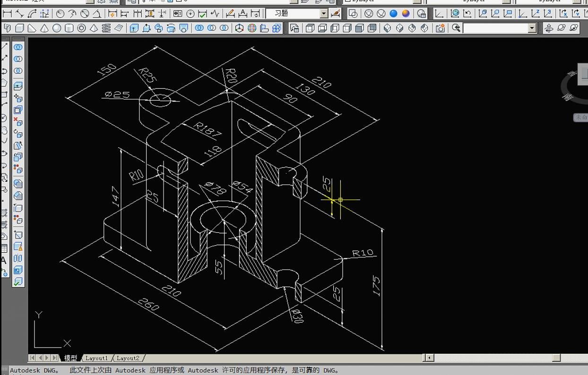Open Dimension Style manager brush icon
The image size is (588, 375).
(x=336, y=14)
